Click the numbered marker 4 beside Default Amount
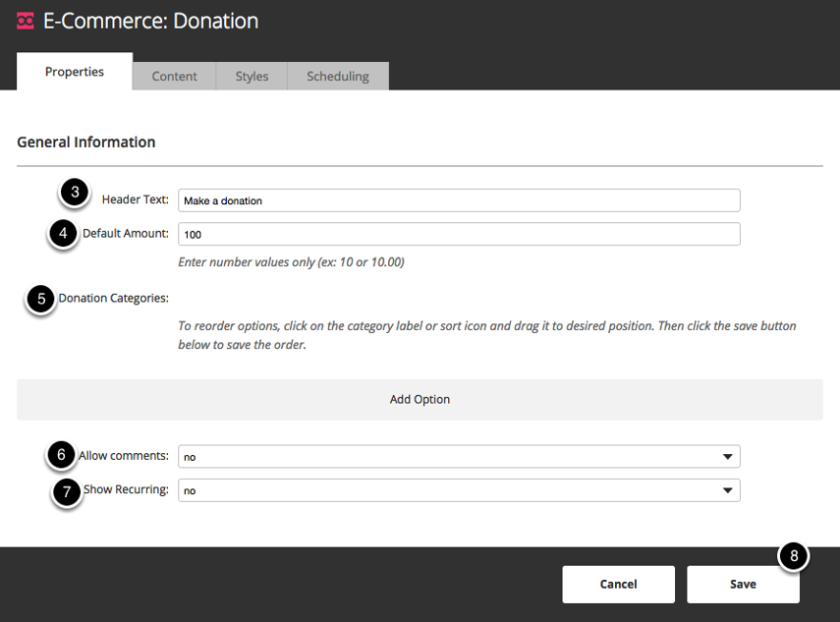This screenshot has width=840, height=622. [63, 234]
